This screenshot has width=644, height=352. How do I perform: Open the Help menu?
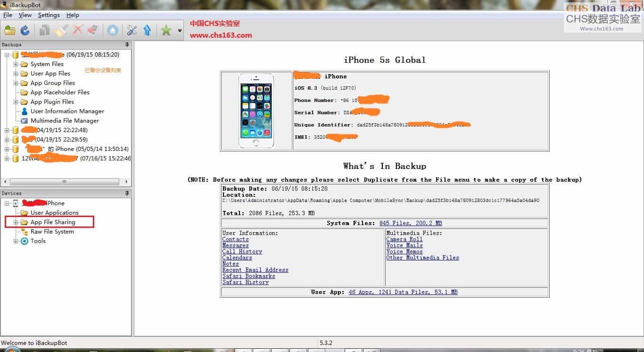(73, 15)
